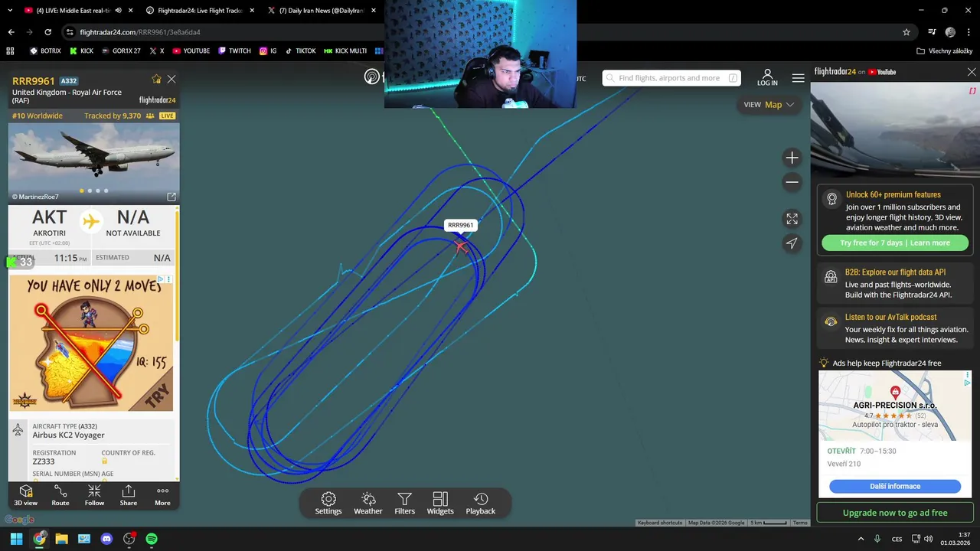
Task: Open map Settings
Action: click(x=328, y=504)
